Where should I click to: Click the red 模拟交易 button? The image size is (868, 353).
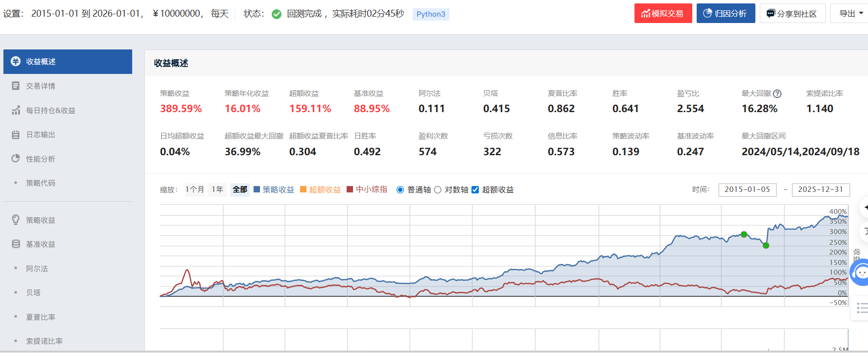[x=663, y=13]
